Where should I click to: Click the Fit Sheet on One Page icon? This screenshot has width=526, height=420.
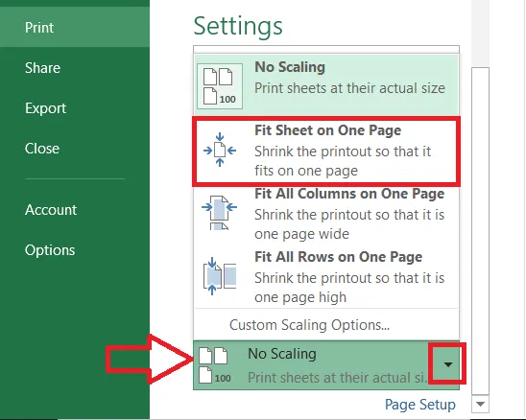tap(220, 150)
